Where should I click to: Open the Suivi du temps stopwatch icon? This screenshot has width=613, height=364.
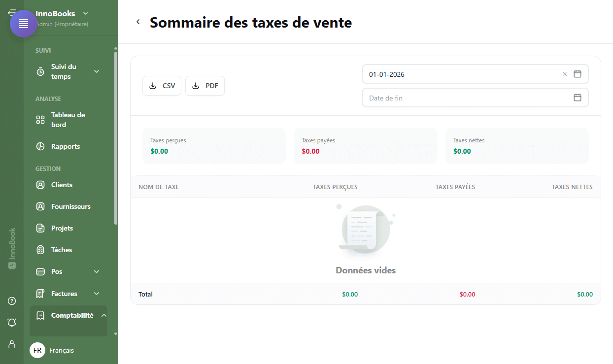40,71
